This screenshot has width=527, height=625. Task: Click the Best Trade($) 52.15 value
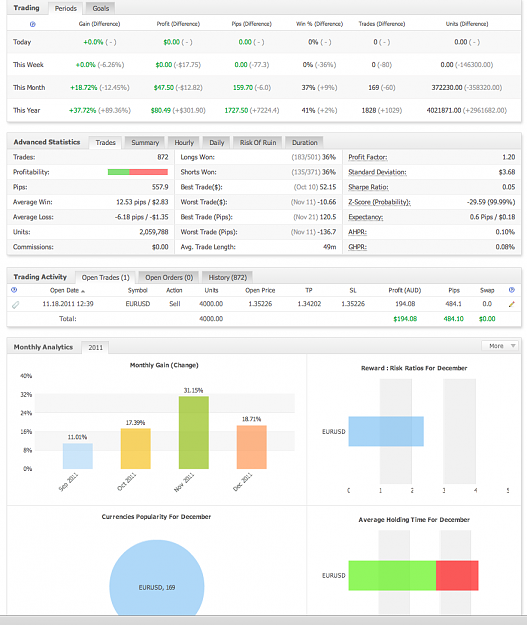click(x=328, y=187)
